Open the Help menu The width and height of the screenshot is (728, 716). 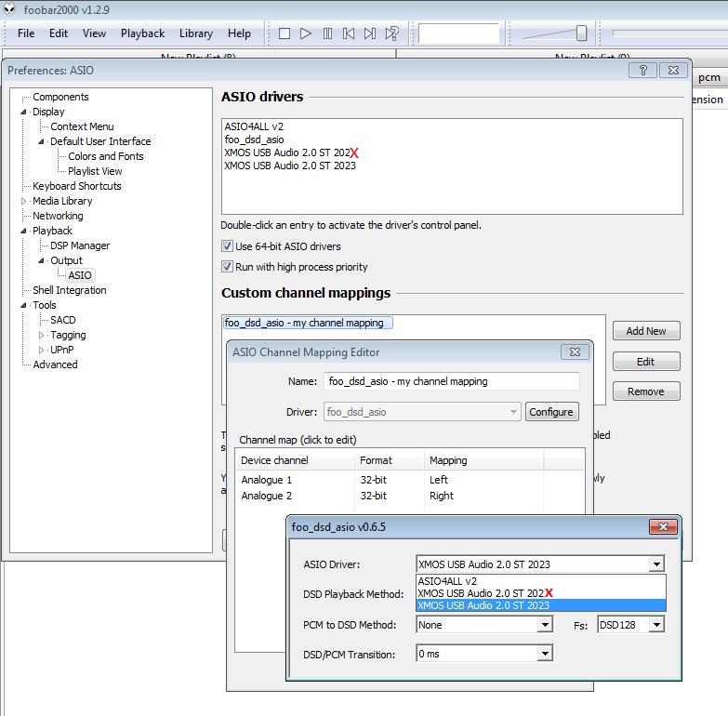pos(239,33)
